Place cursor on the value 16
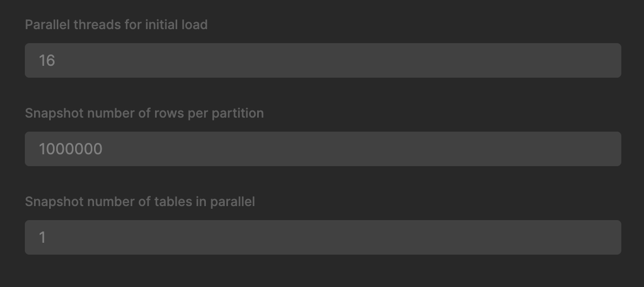644x287 pixels. click(47, 60)
